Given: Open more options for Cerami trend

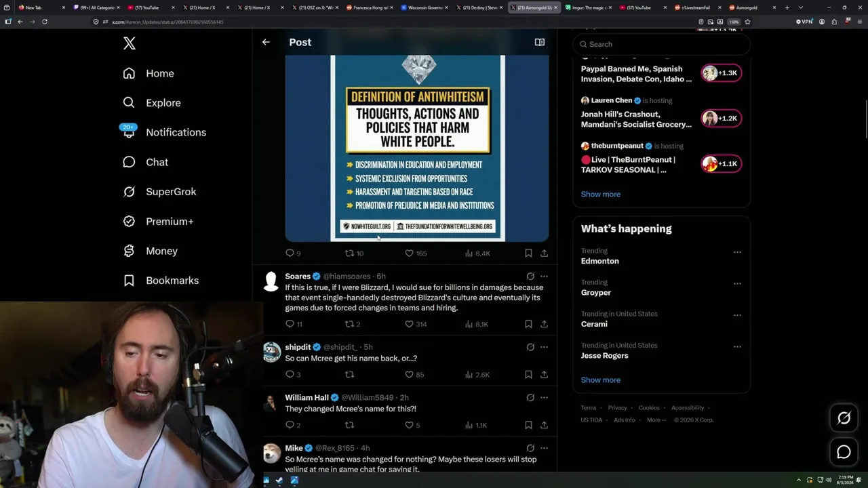Looking at the screenshot, I should click(737, 314).
